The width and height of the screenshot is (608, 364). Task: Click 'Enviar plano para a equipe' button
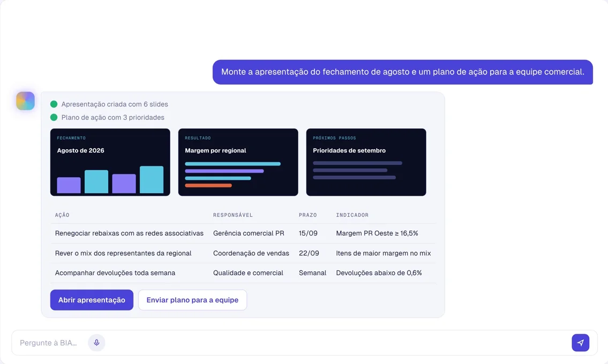tap(192, 300)
